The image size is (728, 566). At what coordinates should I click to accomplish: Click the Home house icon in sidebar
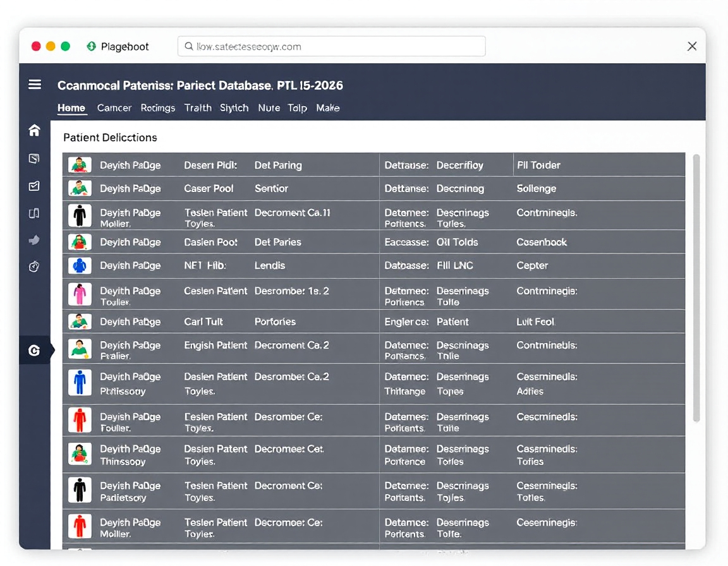point(34,130)
